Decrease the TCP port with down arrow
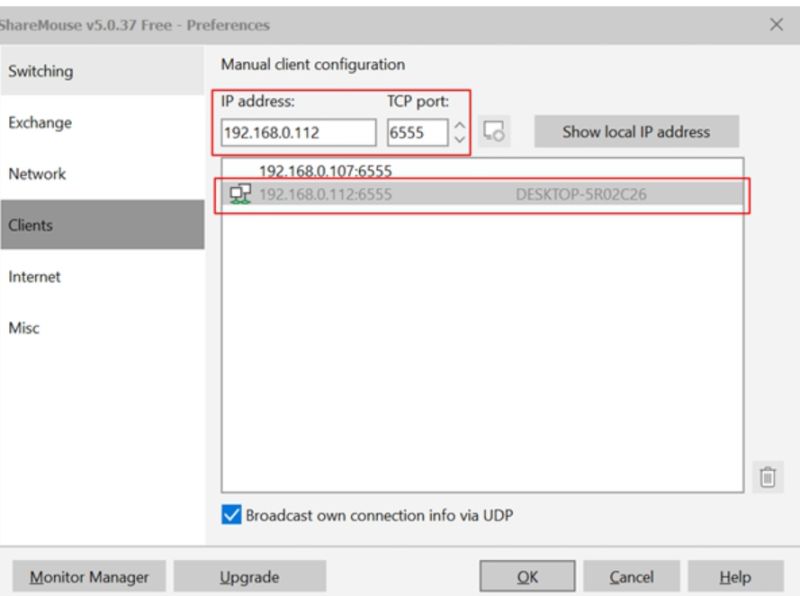Viewport: 800px width, 596px height. click(x=460, y=139)
